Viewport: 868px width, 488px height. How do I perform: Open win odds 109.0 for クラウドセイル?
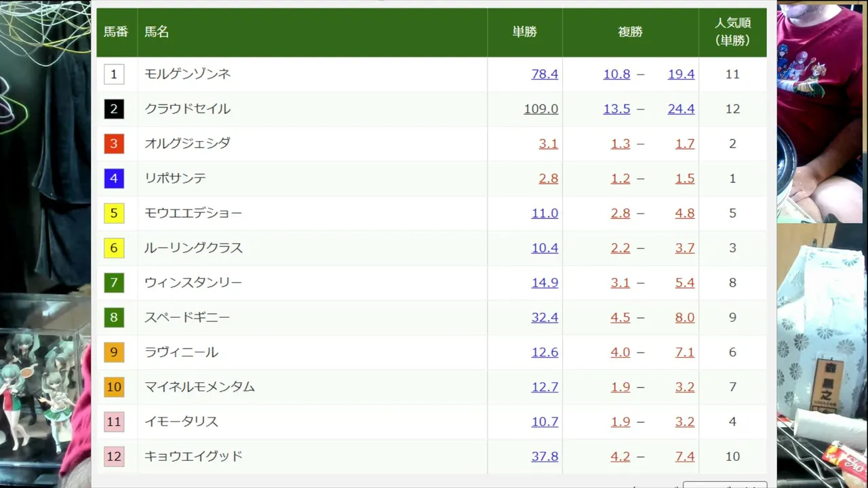click(541, 108)
